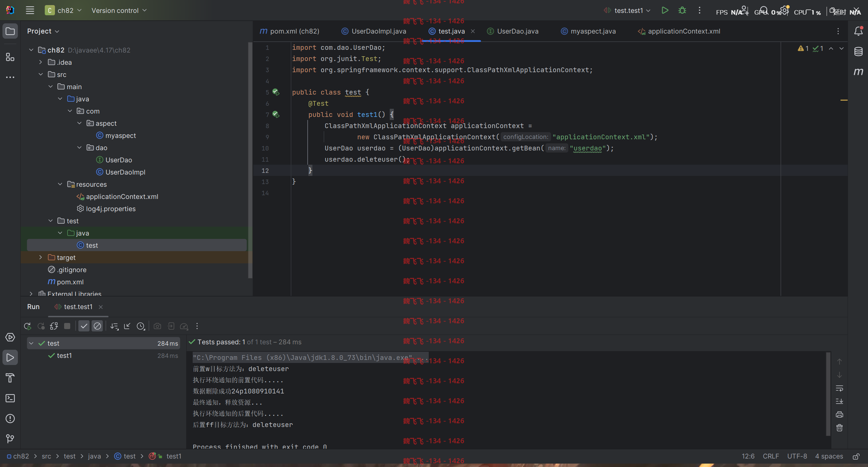Open Project view options dropdown

click(x=43, y=31)
